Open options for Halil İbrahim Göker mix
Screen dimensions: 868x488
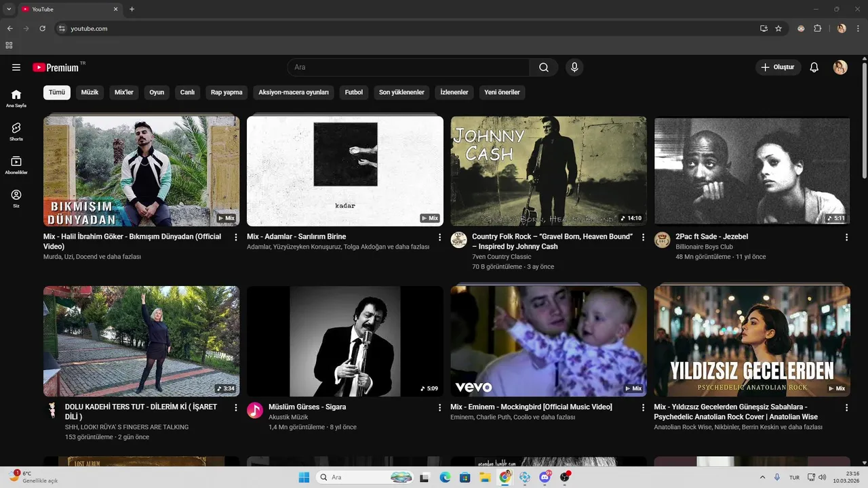(236, 237)
